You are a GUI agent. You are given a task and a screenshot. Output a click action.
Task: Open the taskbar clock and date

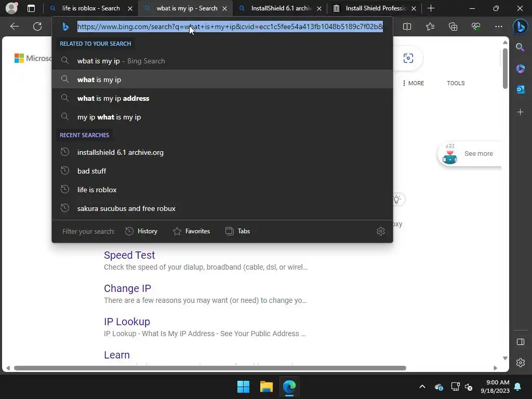[495, 387]
